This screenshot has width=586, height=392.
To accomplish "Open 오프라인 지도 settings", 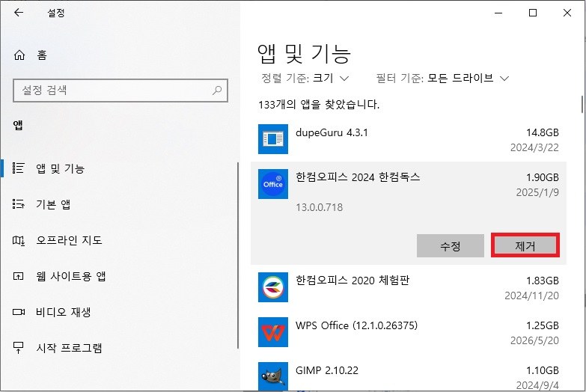I will pyautogui.click(x=69, y=240).
